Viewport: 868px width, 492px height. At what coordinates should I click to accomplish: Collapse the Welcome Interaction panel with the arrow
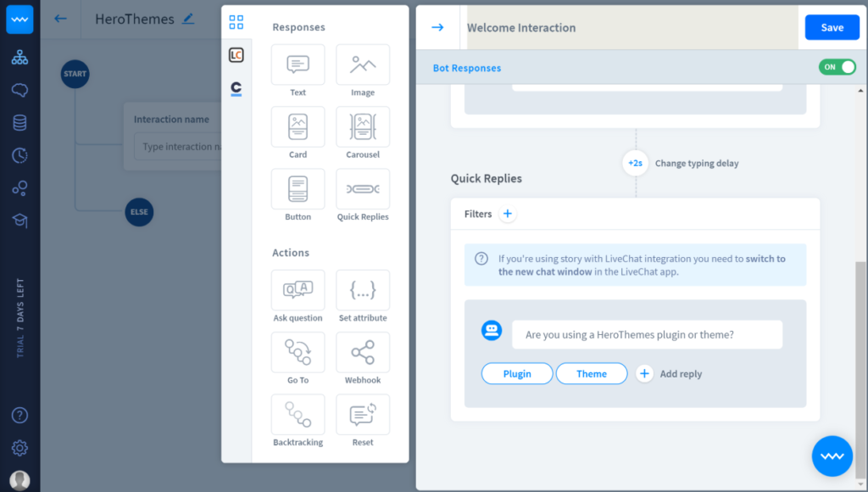click(x=437, y=27)
